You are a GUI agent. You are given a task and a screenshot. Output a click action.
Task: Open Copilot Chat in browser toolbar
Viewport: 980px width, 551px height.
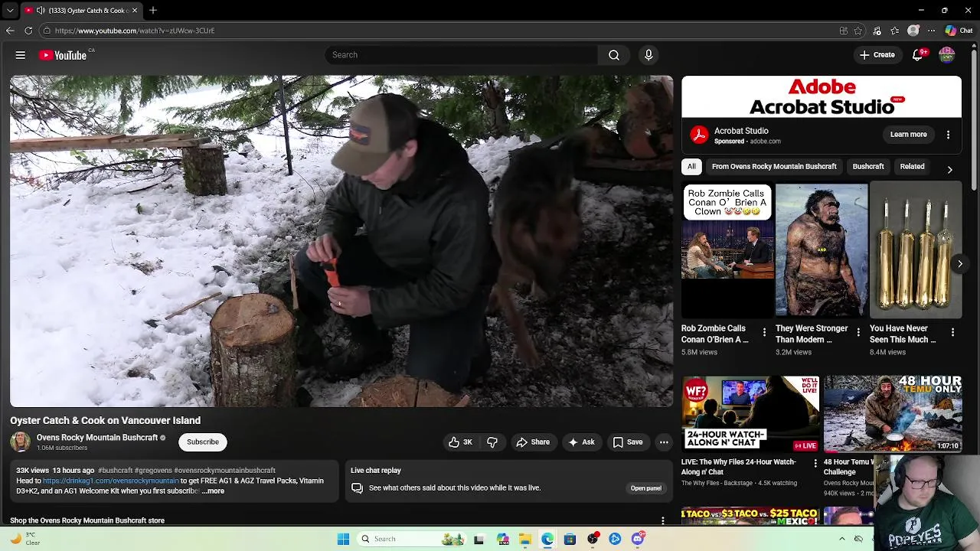[x=959, y=31]
